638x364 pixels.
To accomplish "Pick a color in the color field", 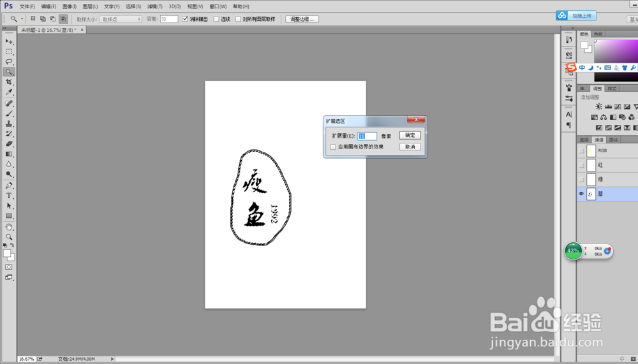I will point(616,51).
